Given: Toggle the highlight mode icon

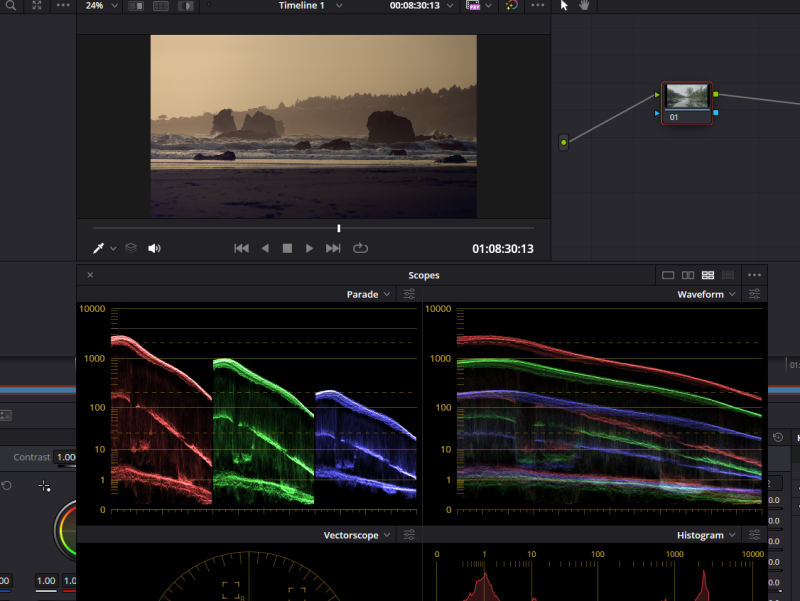Looking at the screenshot, I should click(x=186, y=6).
